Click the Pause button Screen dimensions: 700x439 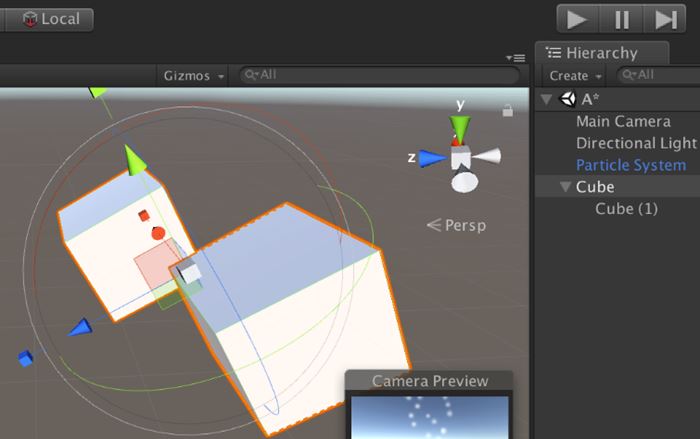point(622,19)
